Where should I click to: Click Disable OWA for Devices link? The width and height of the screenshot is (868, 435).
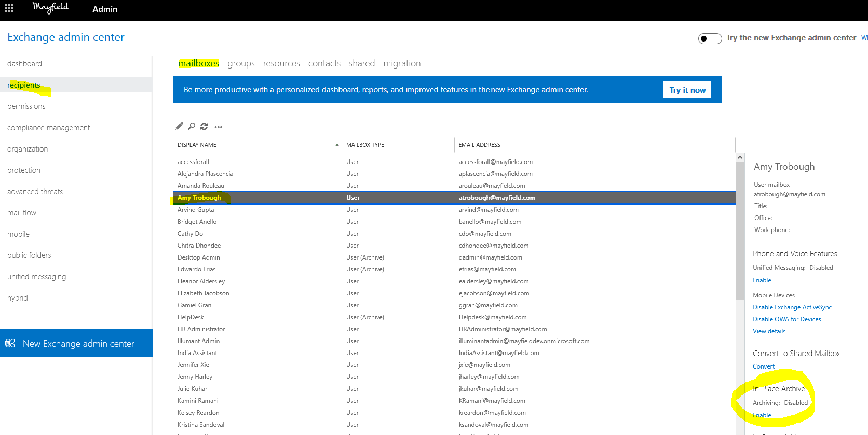click(x=786, y=319)
